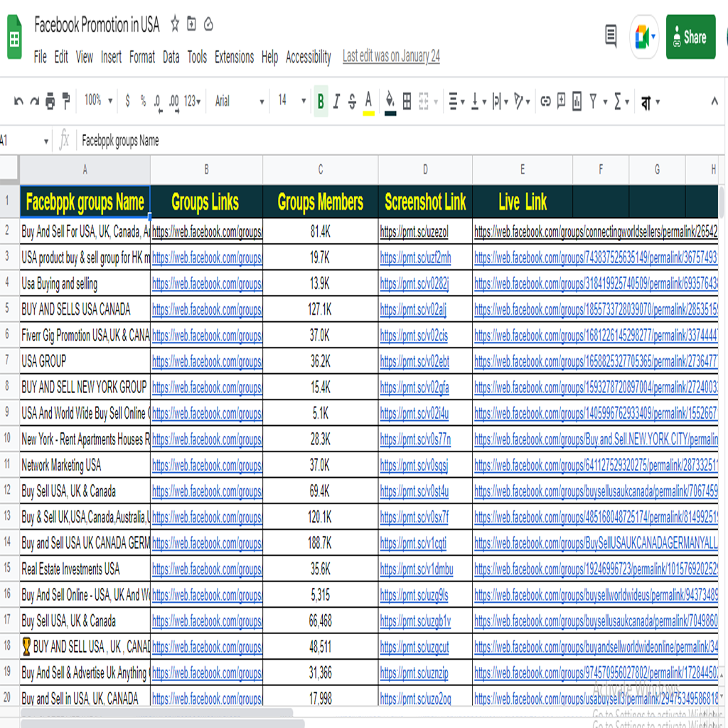Image resolution: width=728 pixels, height=728 pixels.
Task: Activate the paint format tool
Action: coord(66,101)
